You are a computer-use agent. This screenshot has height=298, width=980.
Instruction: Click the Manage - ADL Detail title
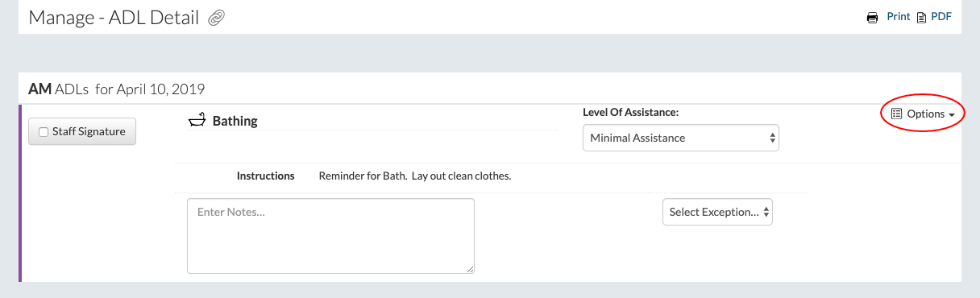point(114,17)
